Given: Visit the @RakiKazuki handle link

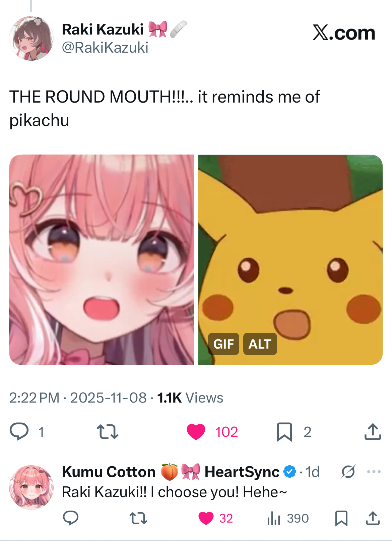Looking at the screenshot, I should tap(105, 48).
